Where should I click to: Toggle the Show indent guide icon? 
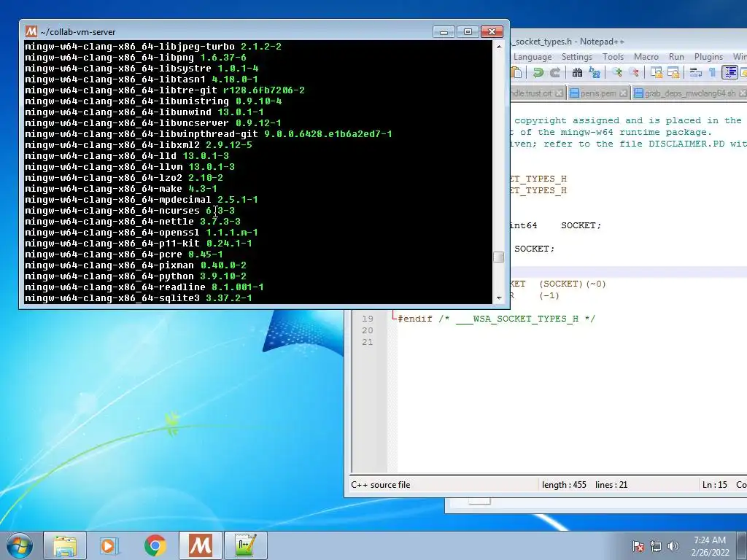tap(729, 72)
